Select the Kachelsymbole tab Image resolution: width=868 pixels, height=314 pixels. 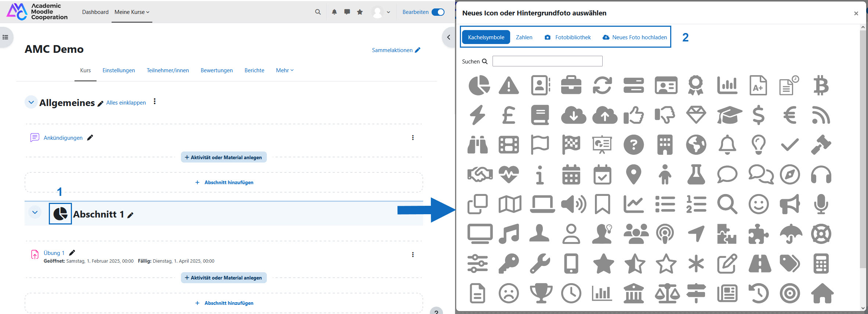pos(486,37)
